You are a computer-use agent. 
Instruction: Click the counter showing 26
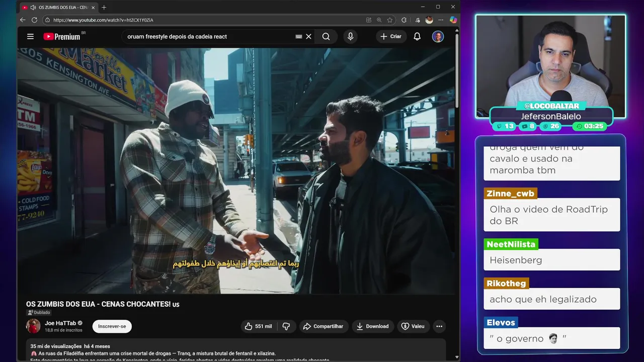(551, 126)
